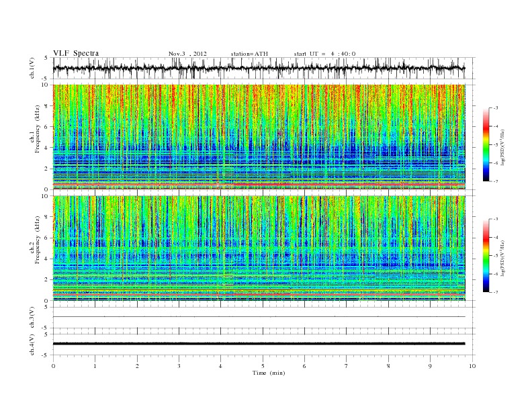This screenshot has height=411, width=532.
Task: Click the ch.4 thick voltage trace
Action: click(x=259, y=344)
